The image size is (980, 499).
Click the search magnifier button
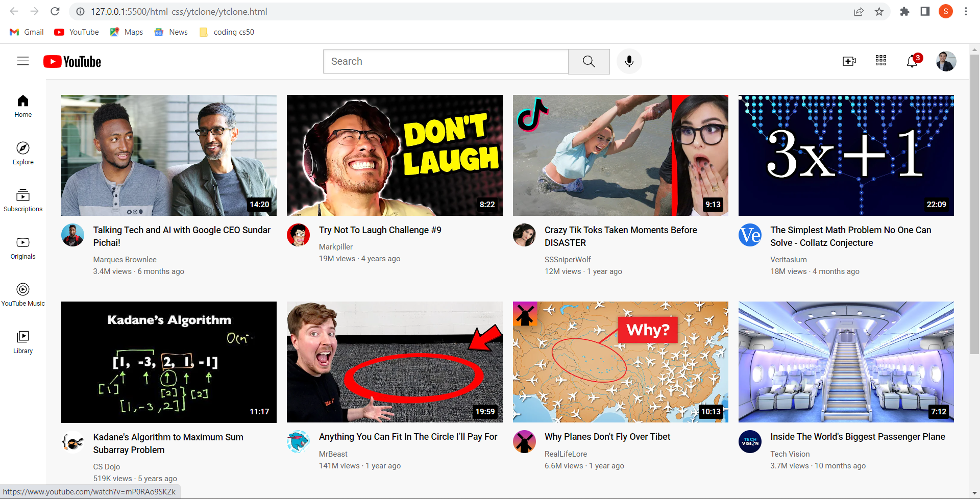pyautogui.click(x=588, y=61)
